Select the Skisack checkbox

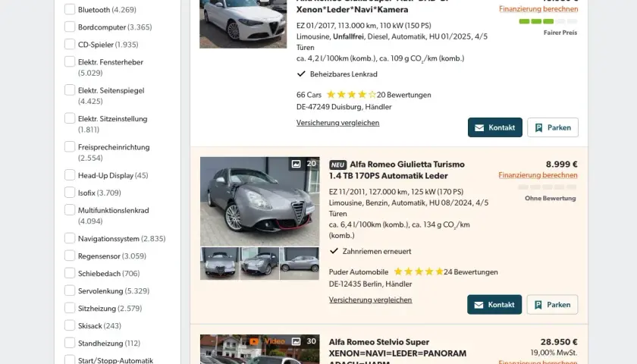70,326
